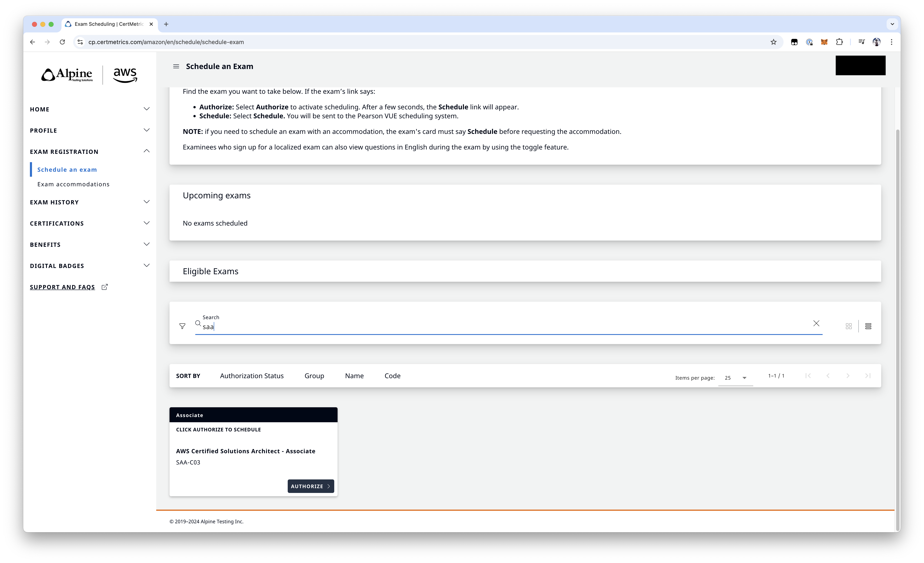The image size is (924, 563).
Task: Switch to list view
Action: 868,326
